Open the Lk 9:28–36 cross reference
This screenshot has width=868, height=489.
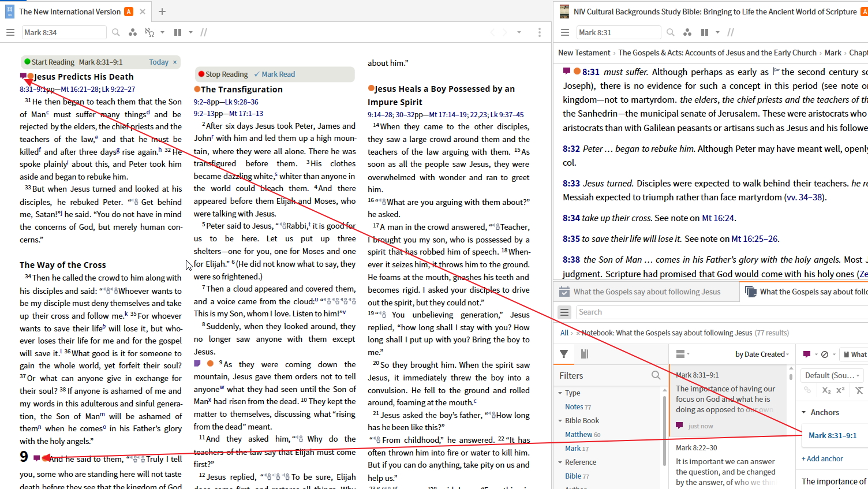[242, 102]
